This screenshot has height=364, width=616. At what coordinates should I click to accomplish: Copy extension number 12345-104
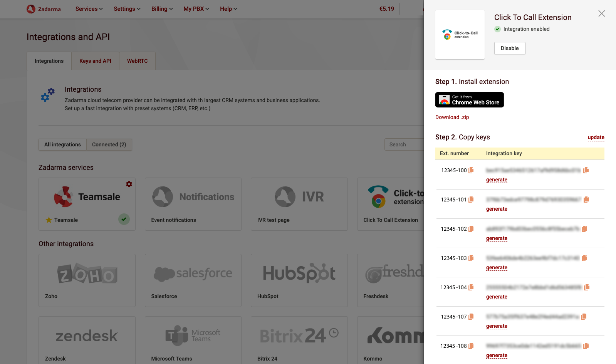pos(471,287)
